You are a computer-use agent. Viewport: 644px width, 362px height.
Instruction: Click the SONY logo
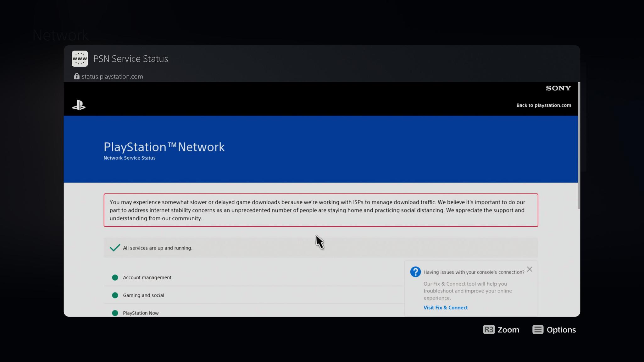coord(558,88)
